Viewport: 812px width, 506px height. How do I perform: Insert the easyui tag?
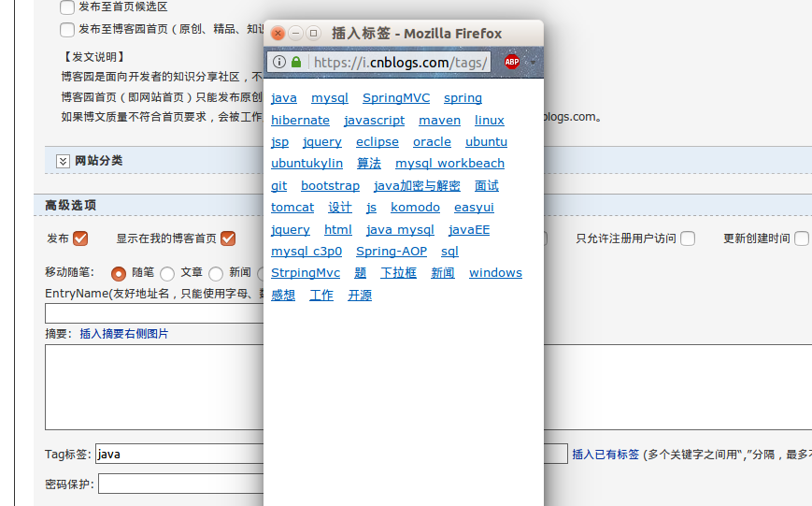(x=474, y=208)
